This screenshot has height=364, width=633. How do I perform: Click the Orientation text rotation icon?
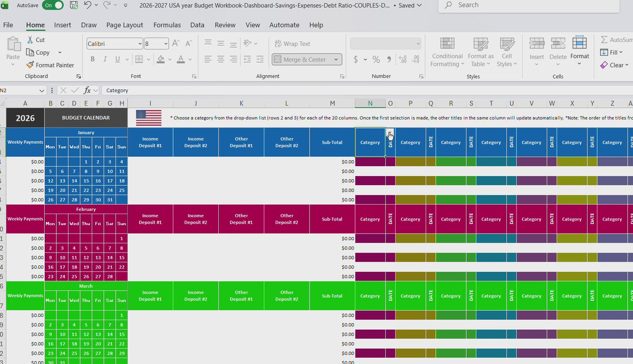pyautogui.click(x=247, y=44)
